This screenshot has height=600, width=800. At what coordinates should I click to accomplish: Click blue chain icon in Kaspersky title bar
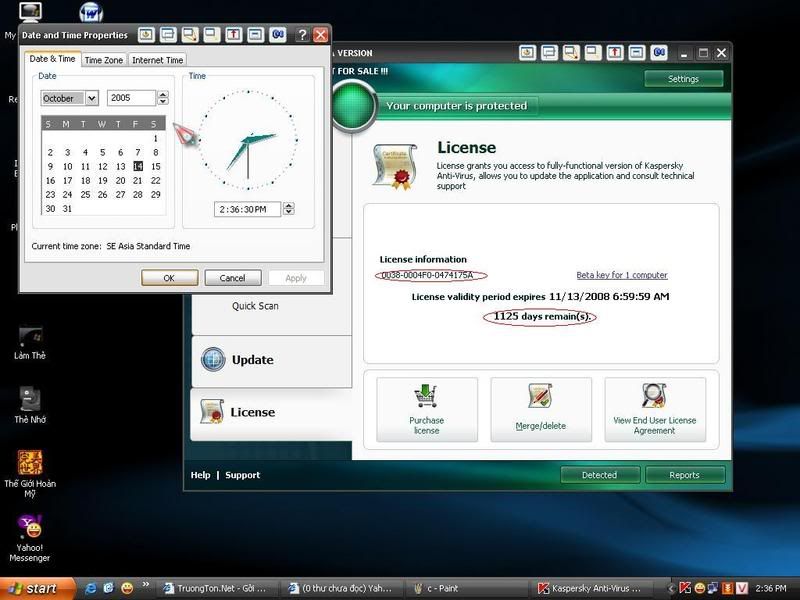659,53
